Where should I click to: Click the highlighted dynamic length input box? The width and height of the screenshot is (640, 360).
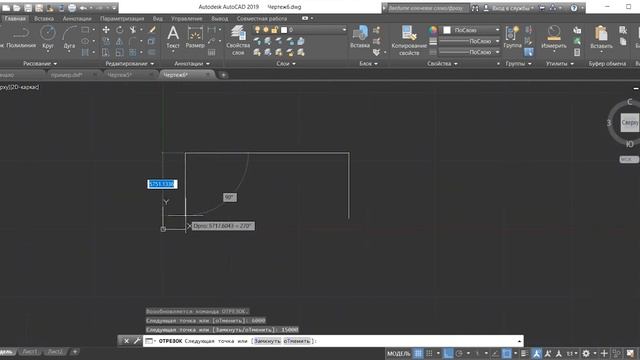[x=162, y=184]
